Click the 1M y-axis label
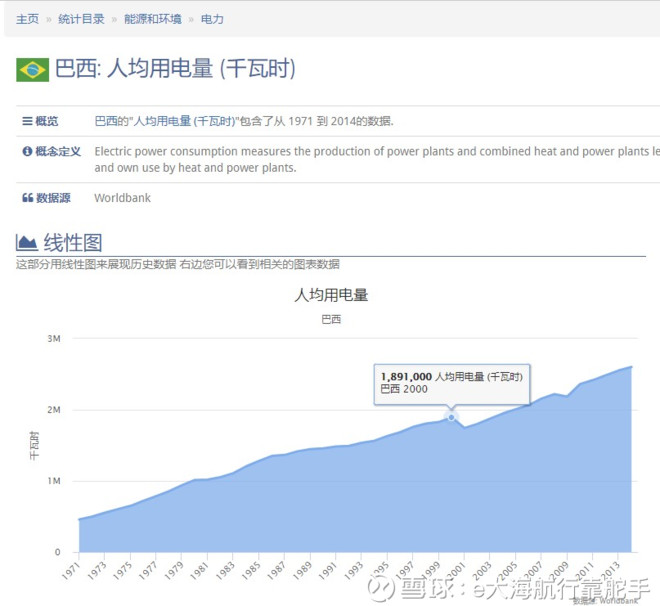660x606 pixels. (54, 481)
